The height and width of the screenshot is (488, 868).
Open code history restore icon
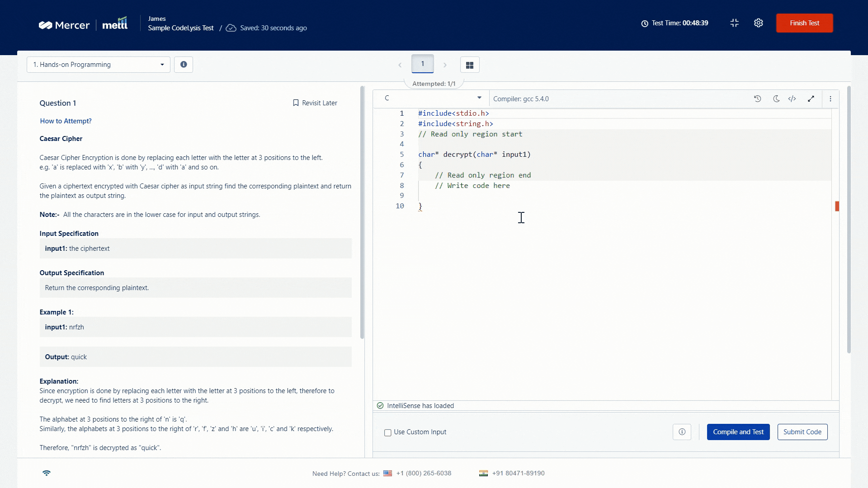click(x=758, y=99)
